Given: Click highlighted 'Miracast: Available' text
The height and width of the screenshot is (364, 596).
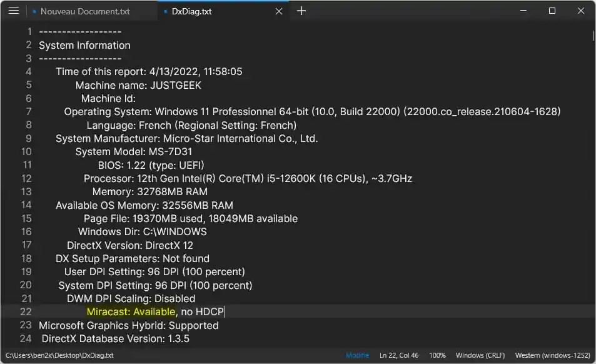Looking at the screenshot, I should [131, 312].
